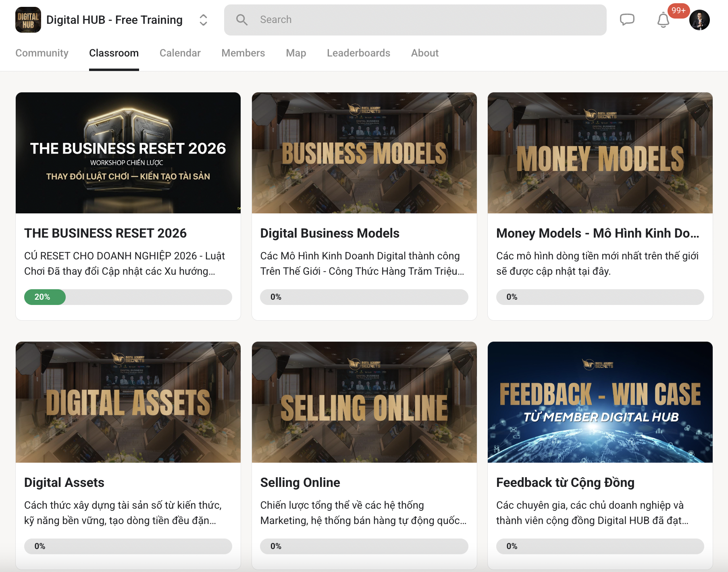Click the search magnifier icon
Viewport: 728px width, 572px height.
241,20
